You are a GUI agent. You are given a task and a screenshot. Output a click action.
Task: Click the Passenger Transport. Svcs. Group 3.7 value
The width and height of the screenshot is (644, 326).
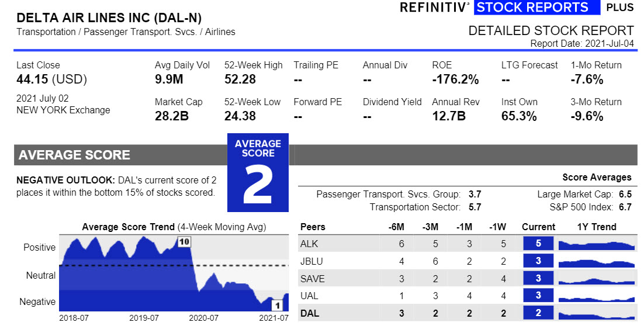click(x=475, y=194)
